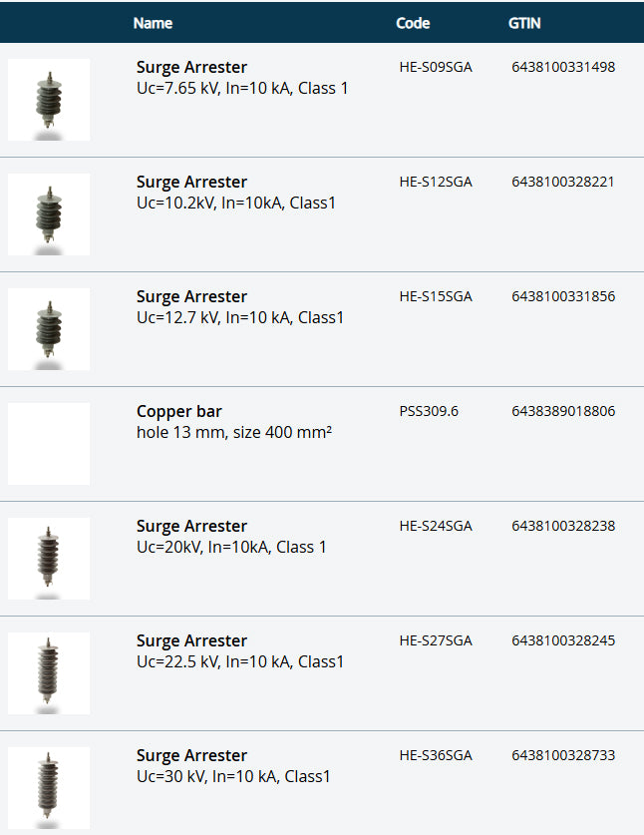This screenshot has height=835, width=644.
Task: Select GTIN number 6438100331498
Action: click(x=563, y=68)
